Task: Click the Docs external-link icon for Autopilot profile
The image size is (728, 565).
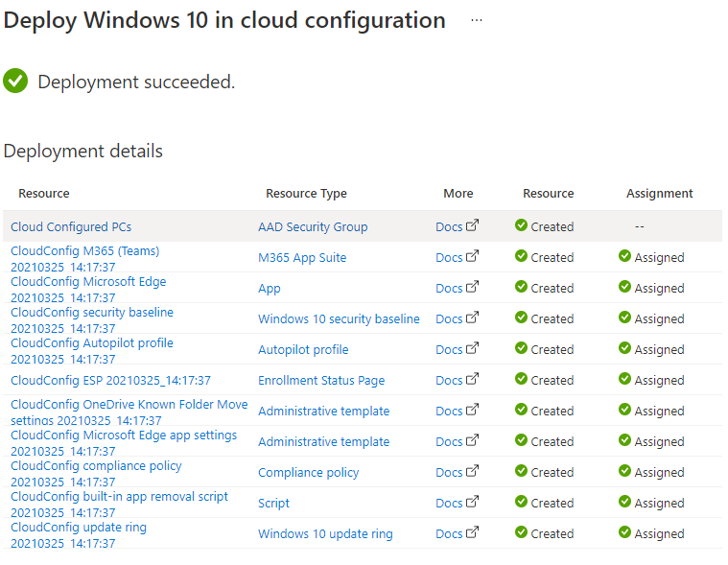Action: [472, 347]
